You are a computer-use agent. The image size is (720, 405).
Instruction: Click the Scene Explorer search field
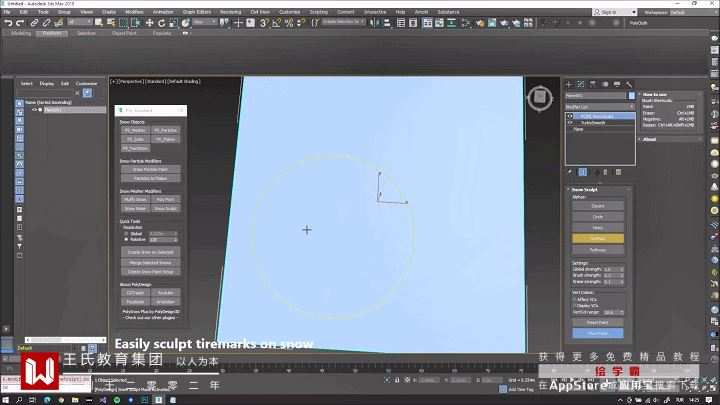click(x=45, y=93)
